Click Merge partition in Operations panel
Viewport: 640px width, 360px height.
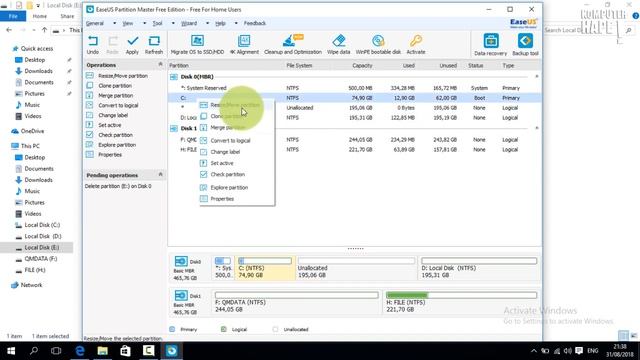point(116,96)
